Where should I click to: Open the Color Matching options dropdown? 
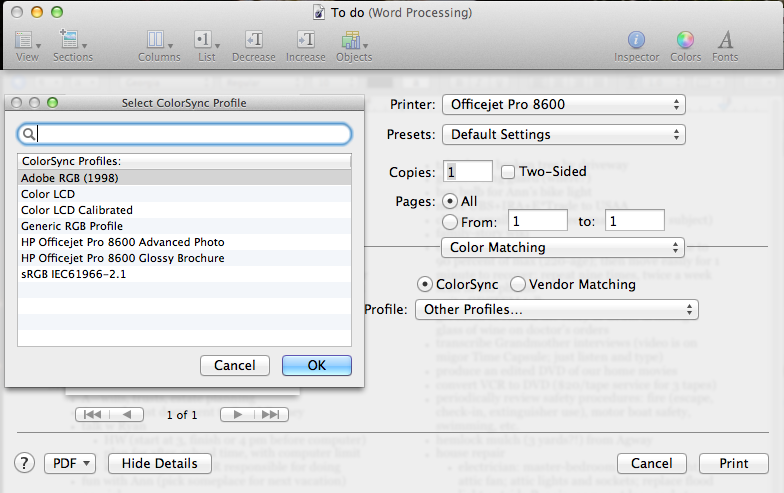(563, 247)
